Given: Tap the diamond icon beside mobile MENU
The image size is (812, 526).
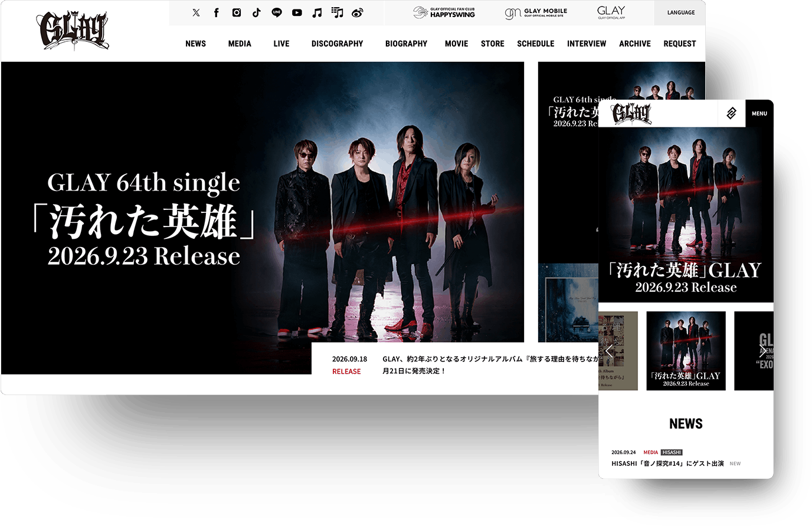Looking at the screenshot, I should point(731,113).
